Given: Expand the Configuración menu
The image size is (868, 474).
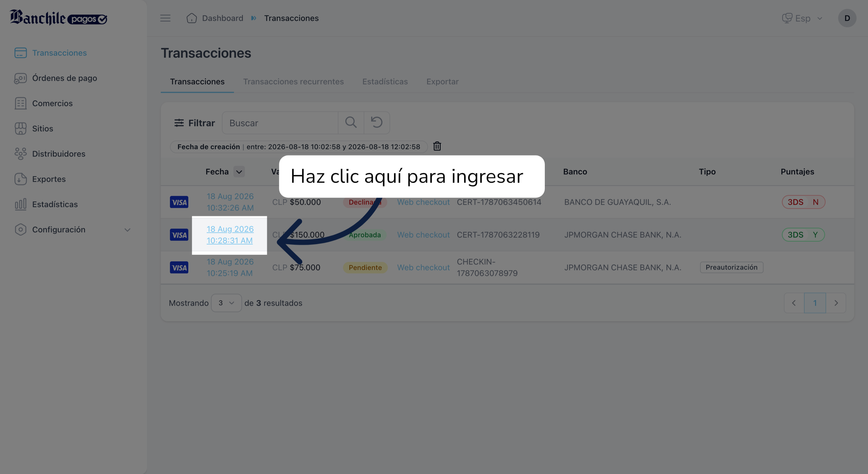Looking at the screenshot, I should (73, 230).
